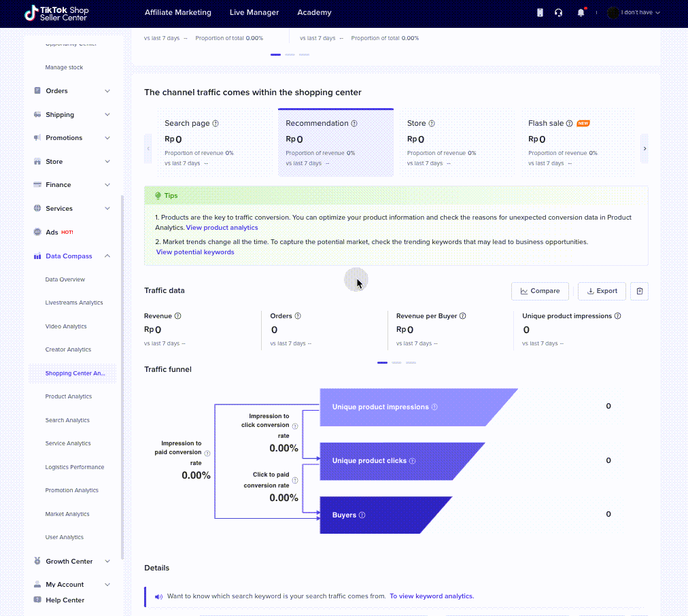Click the notification bell icon
688x616 pixels.
tap(581, 12)
